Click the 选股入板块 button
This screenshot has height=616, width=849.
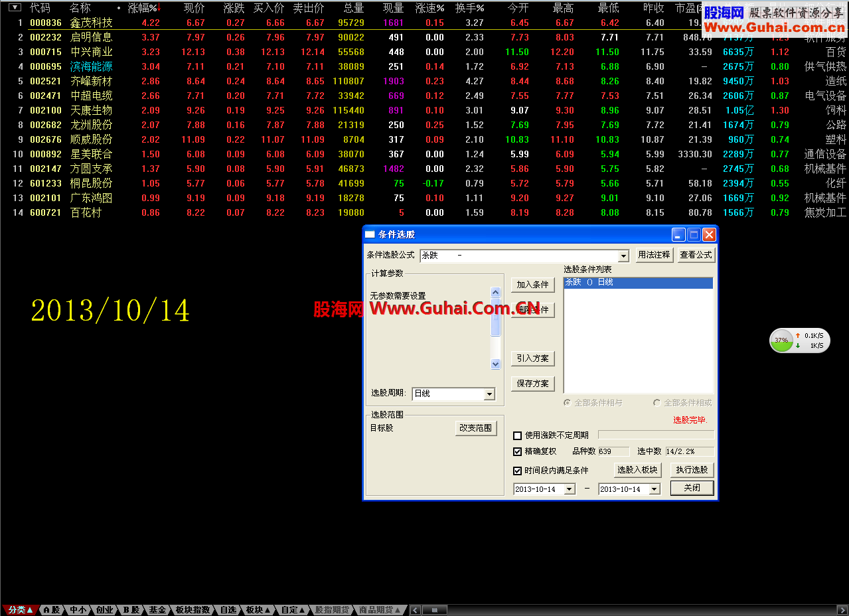tap(637, 470)
